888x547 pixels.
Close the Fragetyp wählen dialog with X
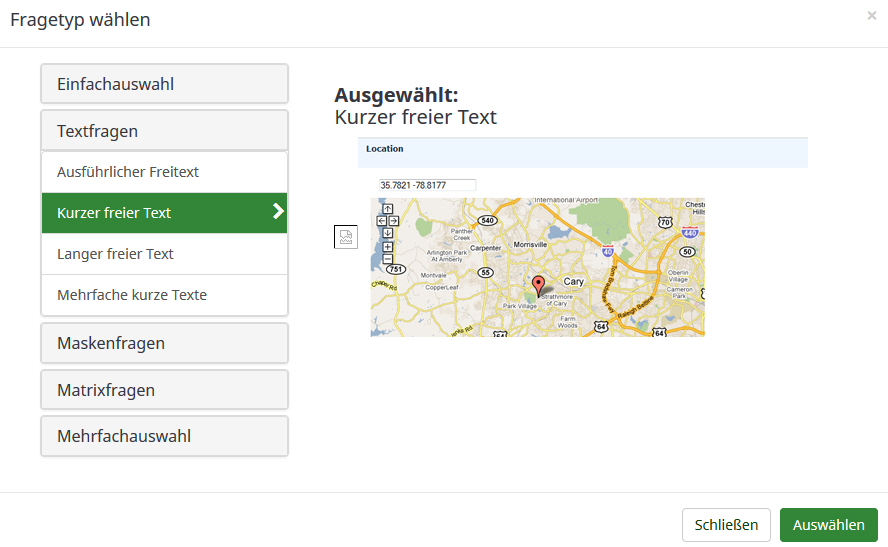coord(872,16)
